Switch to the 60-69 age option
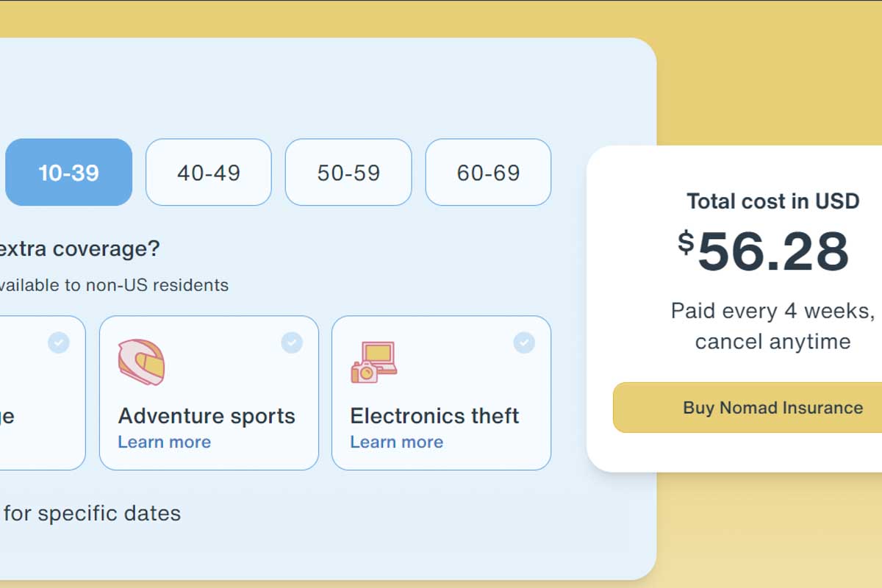Viewport: 882px width, 588px height. [488, 173]
